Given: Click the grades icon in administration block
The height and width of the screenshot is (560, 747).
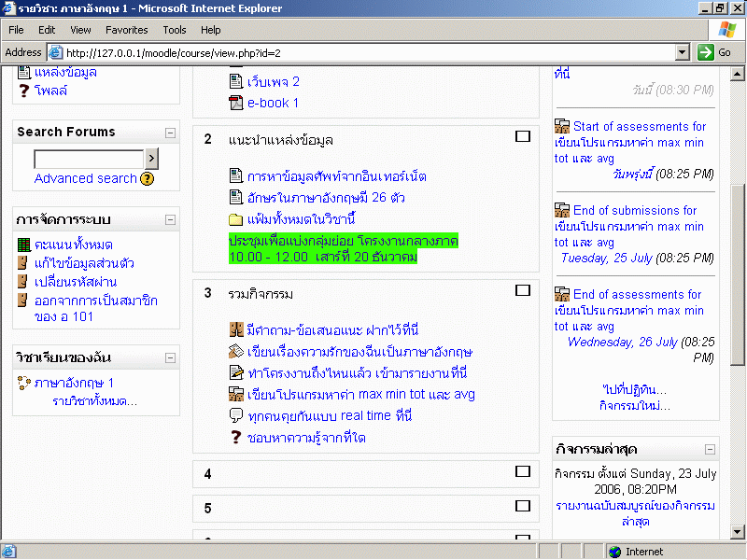Looking at the screenshot, I should tap(24, 245).
